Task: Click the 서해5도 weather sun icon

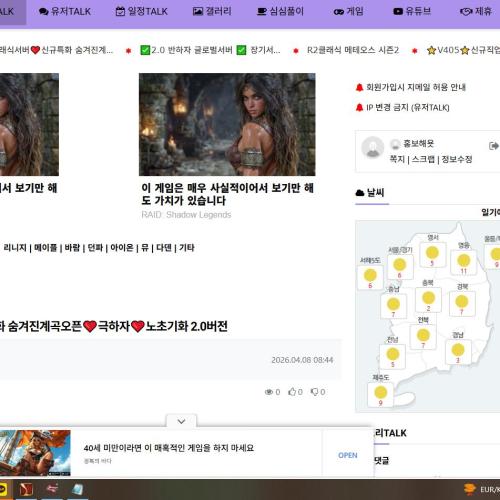Action: tap(370, 275)
